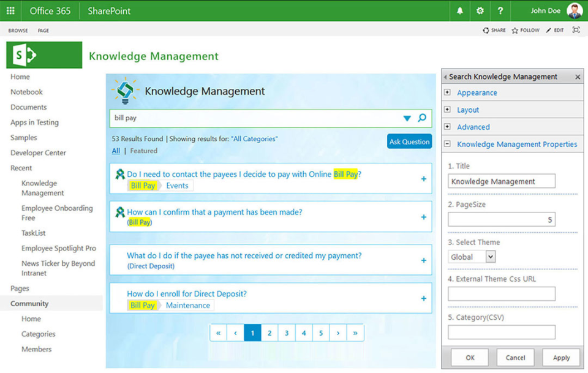
Task: Click the help question mark icon
Action: tap(500, 10)
